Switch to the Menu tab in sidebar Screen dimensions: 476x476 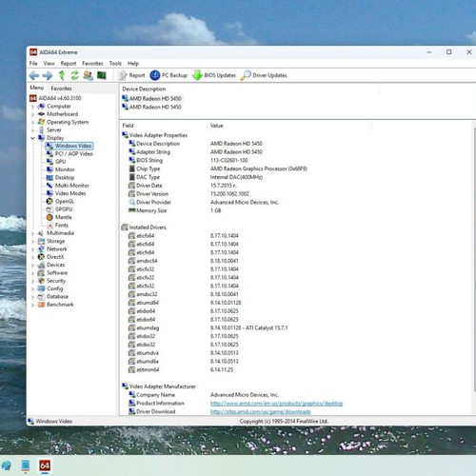(37, 88)
